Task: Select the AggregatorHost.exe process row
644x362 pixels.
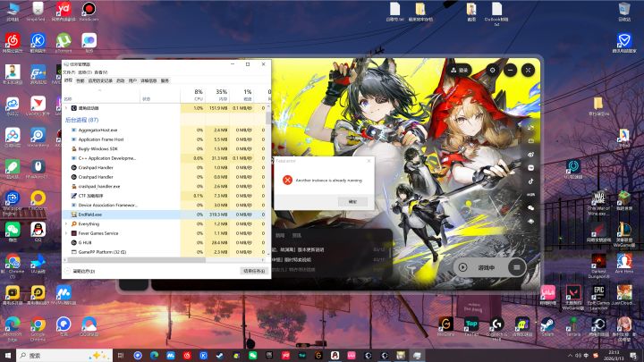Action: 165,130
